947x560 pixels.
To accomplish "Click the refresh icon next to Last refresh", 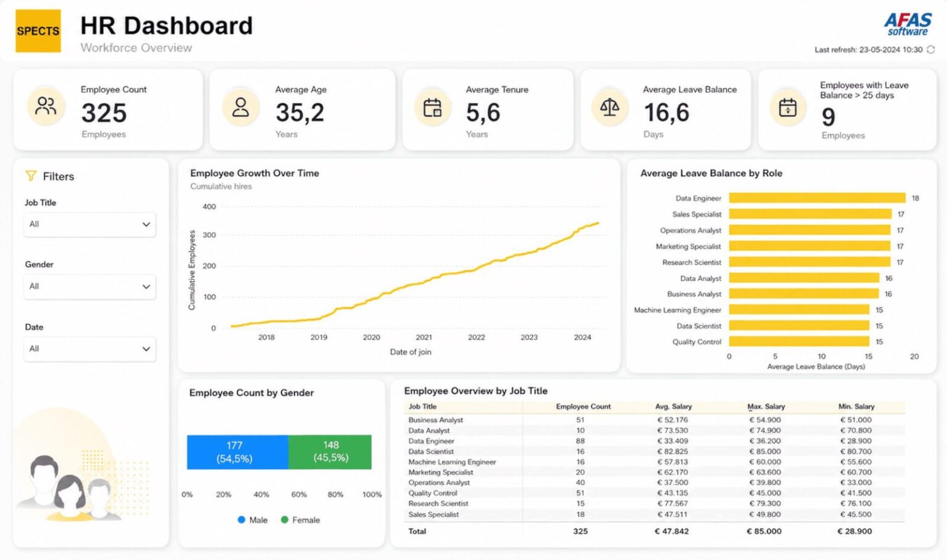I will tap(931, 50).
